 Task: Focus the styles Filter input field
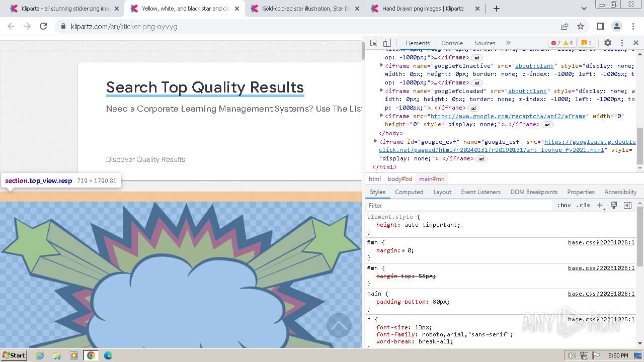(x=459, y=205)
